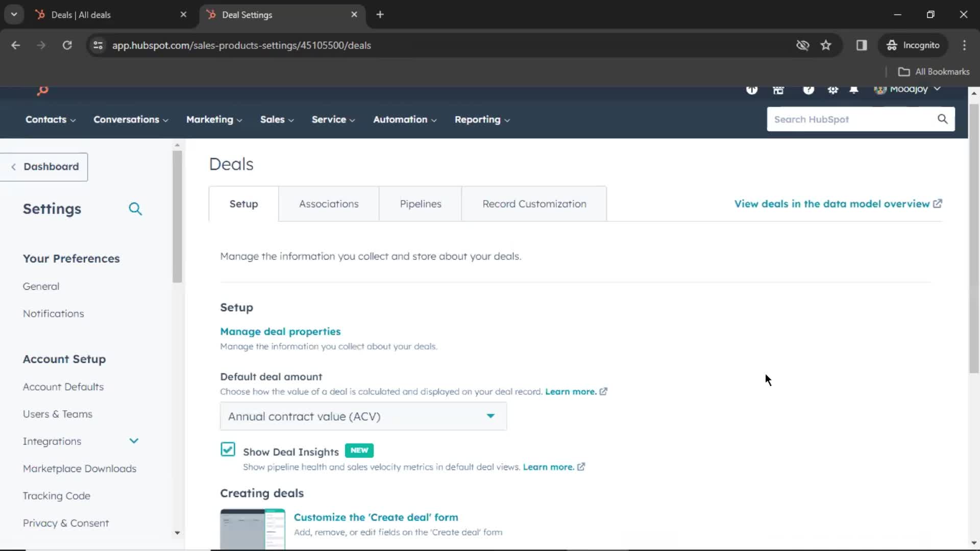Open the Conversations menu

(131, 119)
